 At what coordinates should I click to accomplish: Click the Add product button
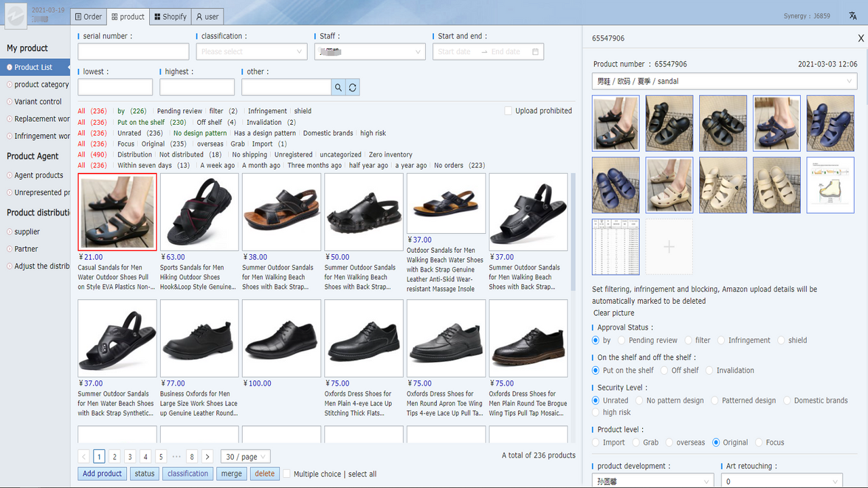coord(102,474)
